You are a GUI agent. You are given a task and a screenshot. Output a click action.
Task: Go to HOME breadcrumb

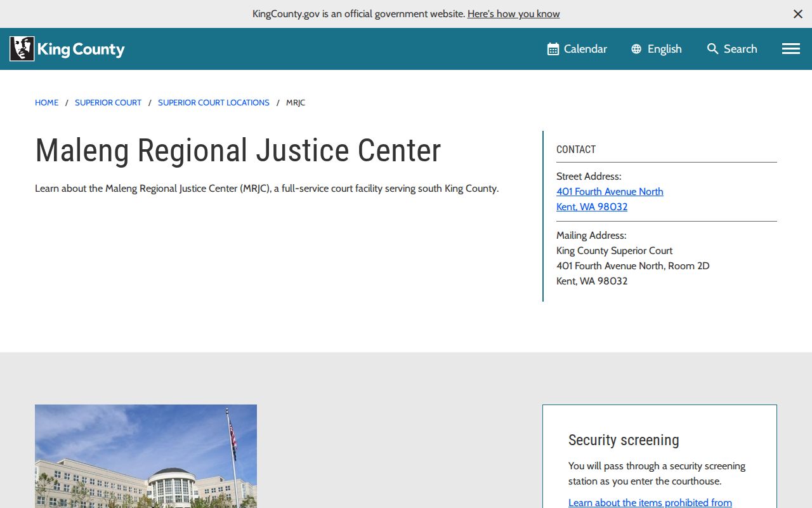(46, 102)
